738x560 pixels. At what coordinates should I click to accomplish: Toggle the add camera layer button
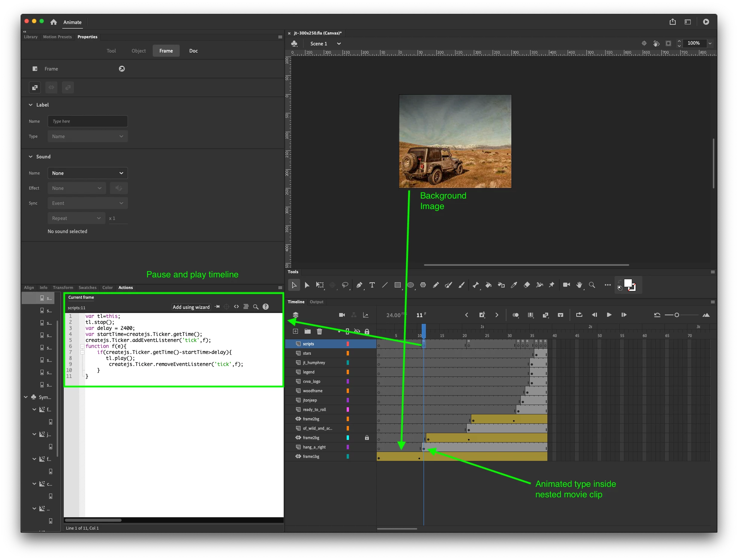(x=342, y=315)
